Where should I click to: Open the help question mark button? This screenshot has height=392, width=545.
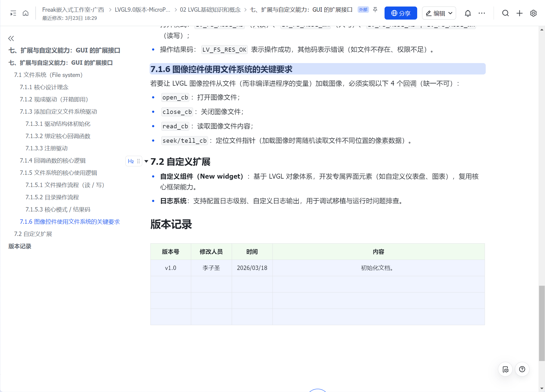pos(522,369)
